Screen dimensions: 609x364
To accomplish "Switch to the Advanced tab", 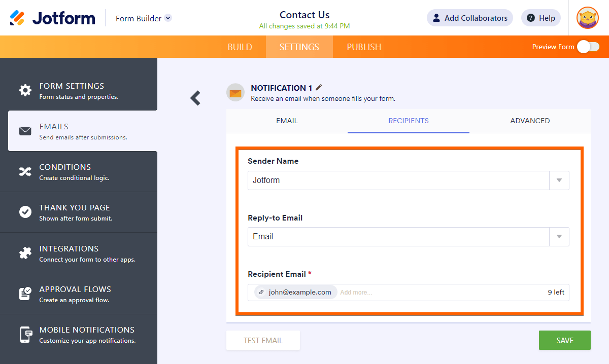I will click(530, 121).
